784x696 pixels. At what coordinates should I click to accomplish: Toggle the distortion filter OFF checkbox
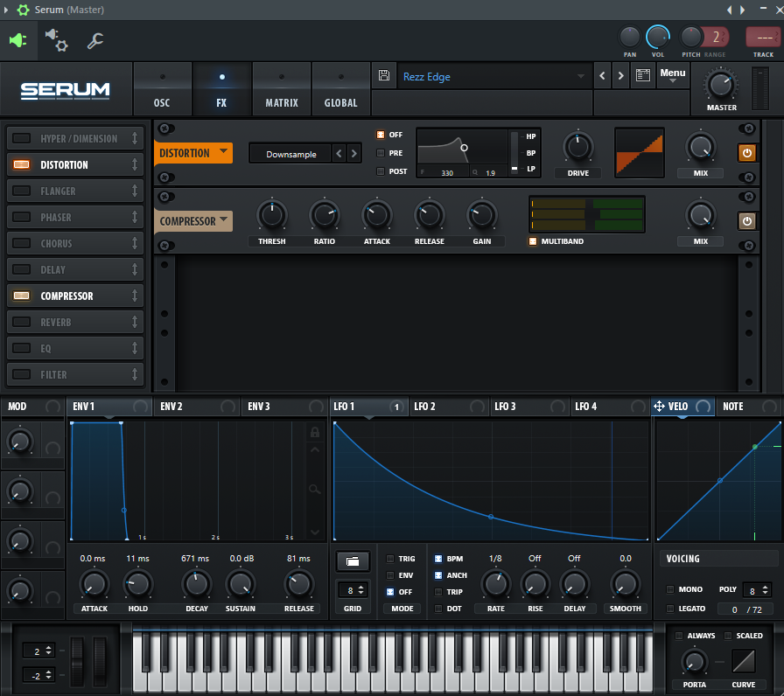point(381,135)
